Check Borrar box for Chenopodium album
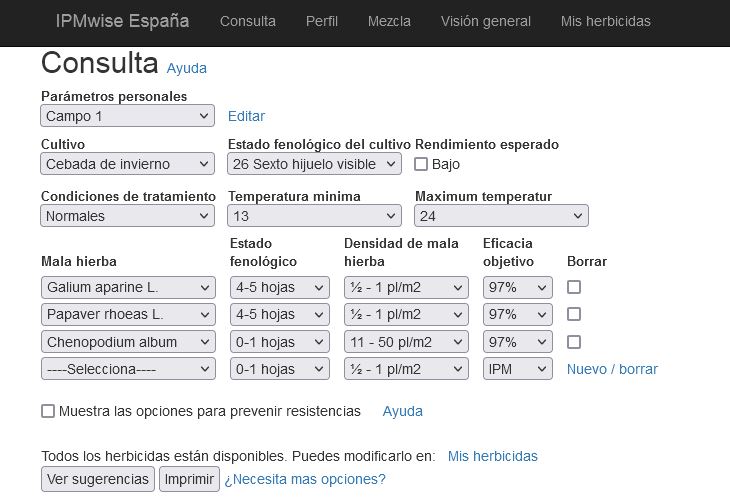Screen dimensions: 730x504 coord(574,342)
